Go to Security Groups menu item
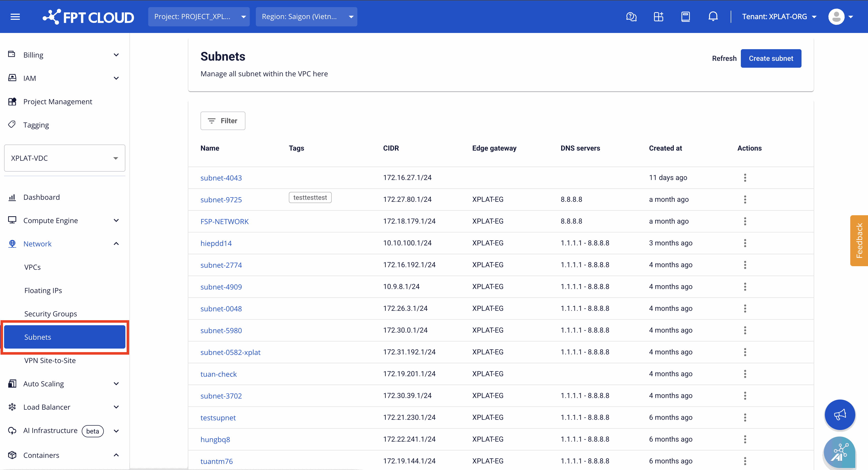 pos(51,313)
